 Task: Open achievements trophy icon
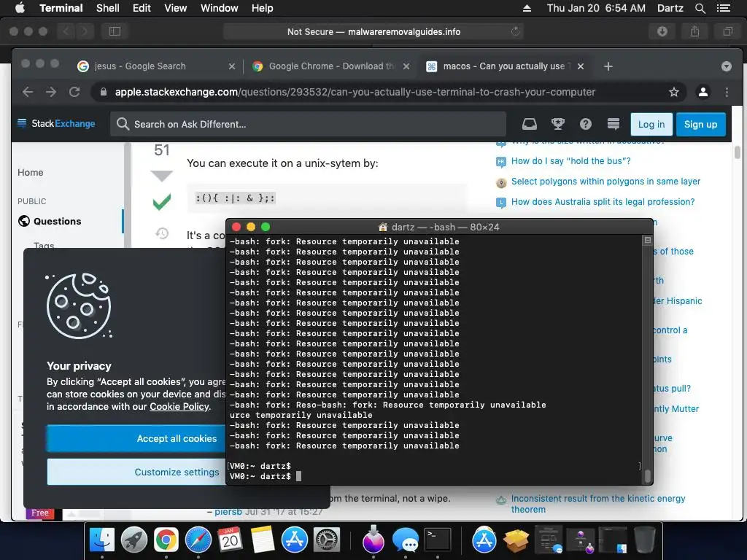(x=557, y=124)
